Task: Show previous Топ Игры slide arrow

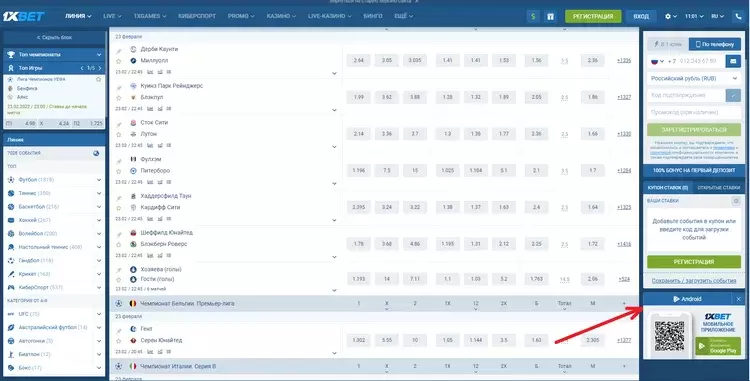Action: point(82,68)
